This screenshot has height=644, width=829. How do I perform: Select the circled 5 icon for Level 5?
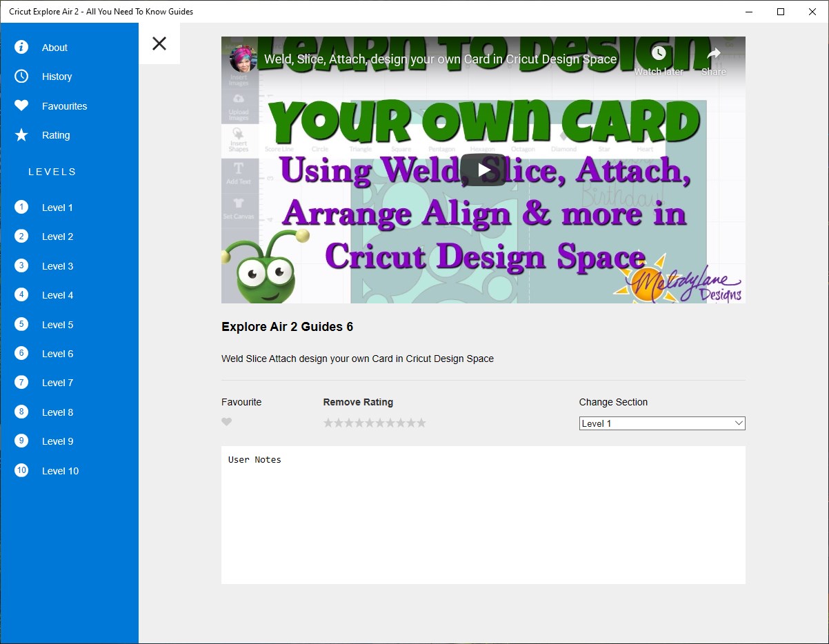[21, 324]
